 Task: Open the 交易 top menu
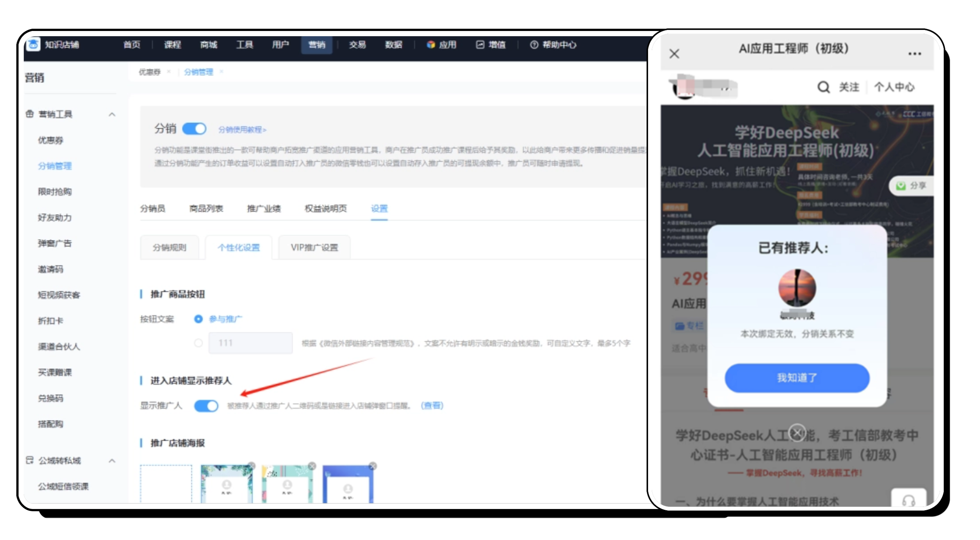pos(357,45)
